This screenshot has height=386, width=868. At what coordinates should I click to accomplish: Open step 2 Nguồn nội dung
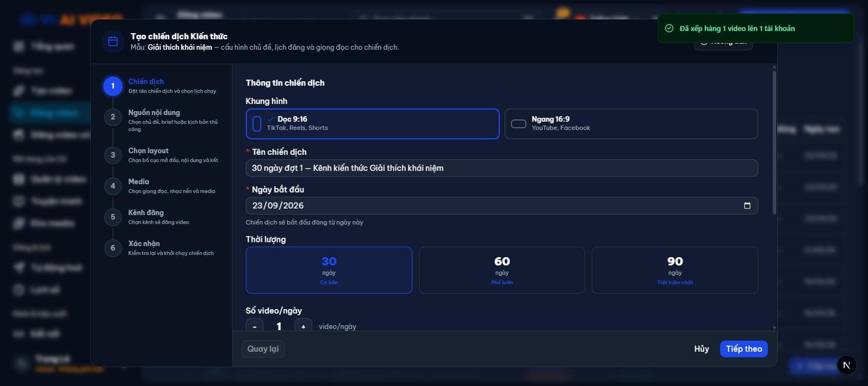pos(162,120)
